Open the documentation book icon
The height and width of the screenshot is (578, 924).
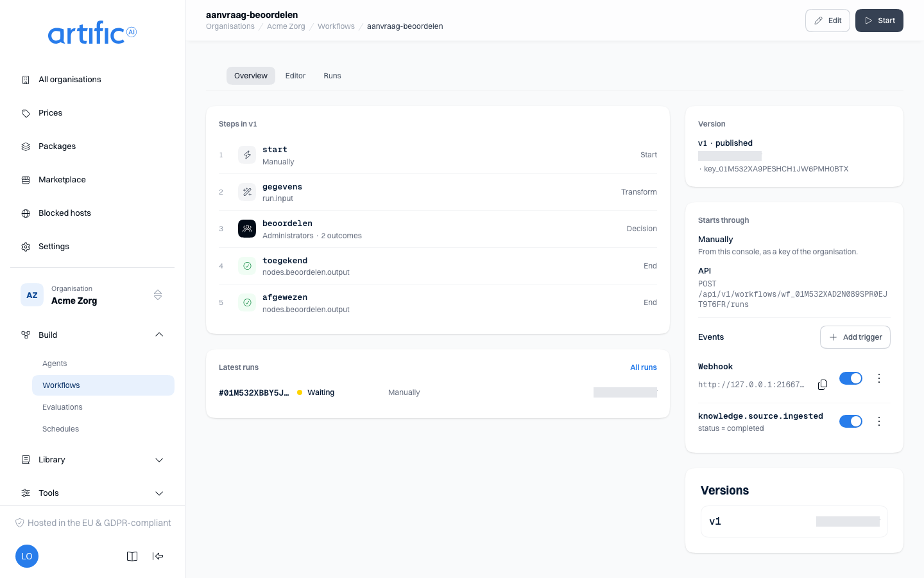(x=132, y=556)
